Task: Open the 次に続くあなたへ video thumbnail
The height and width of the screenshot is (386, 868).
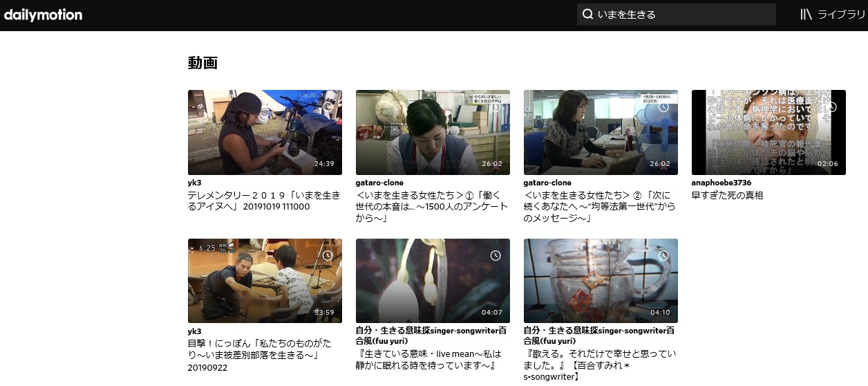Action: tap(601, 132)
